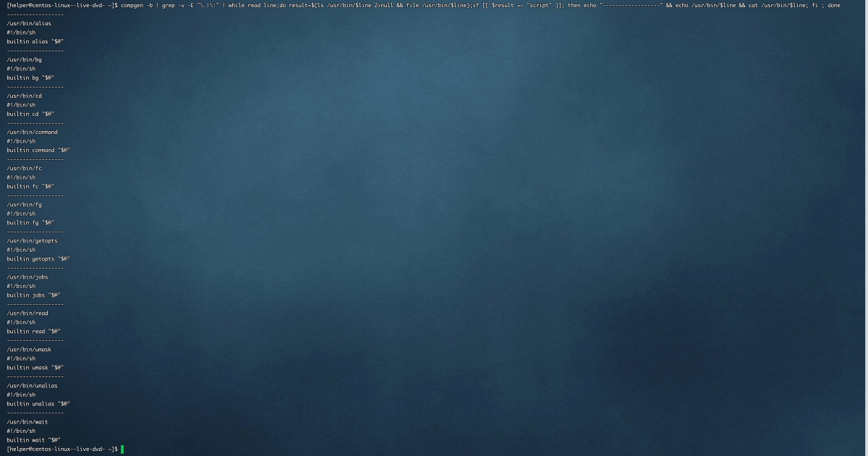Click the #!/bin/sh line below /usr/bin/umask
The image size is (868, 456).
coord(21,358)
